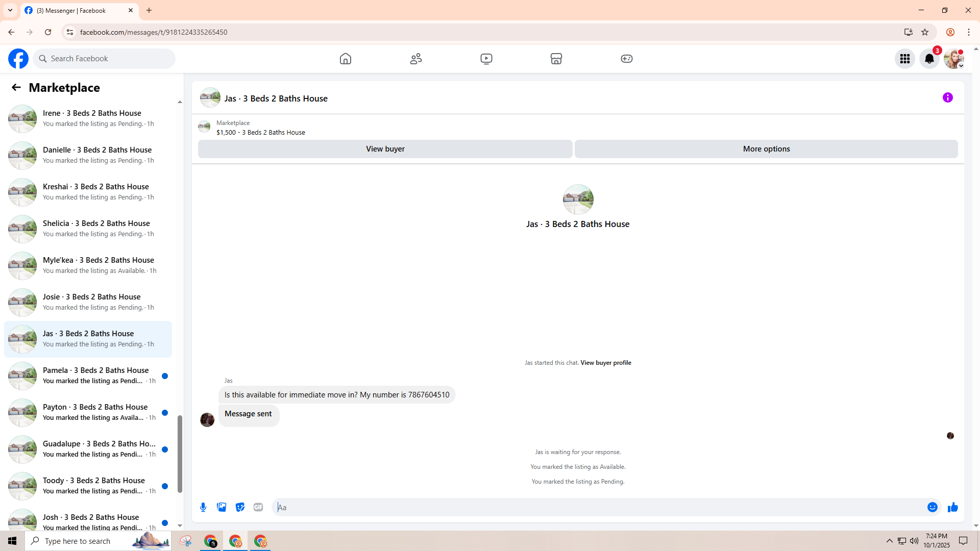Viewport: 980px width, 551px height.
Task: Open the volume control in system tray
Action: (914, 541)
